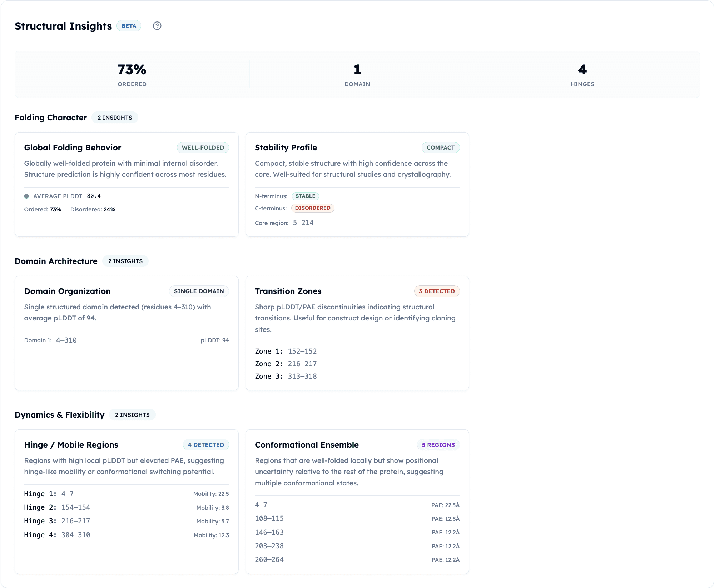Click the 73% ORDERED summary stat
The image size is (714, 588).
(132, 74)
